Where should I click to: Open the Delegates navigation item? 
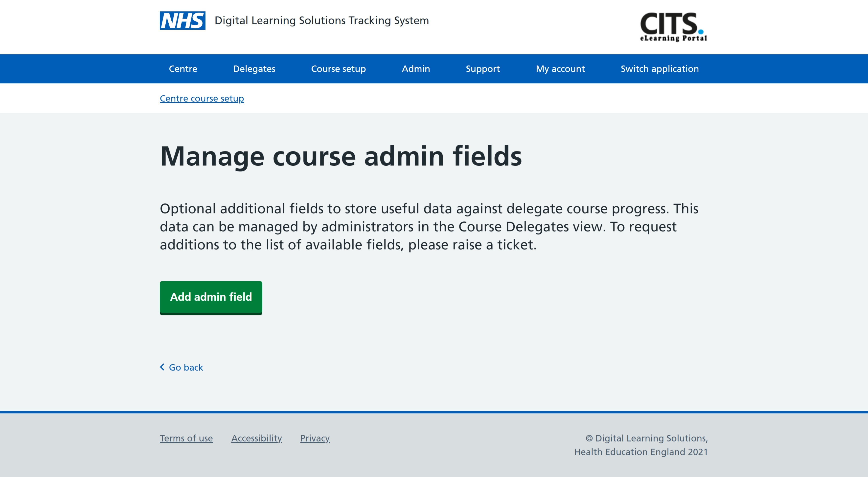coord(254,69)
